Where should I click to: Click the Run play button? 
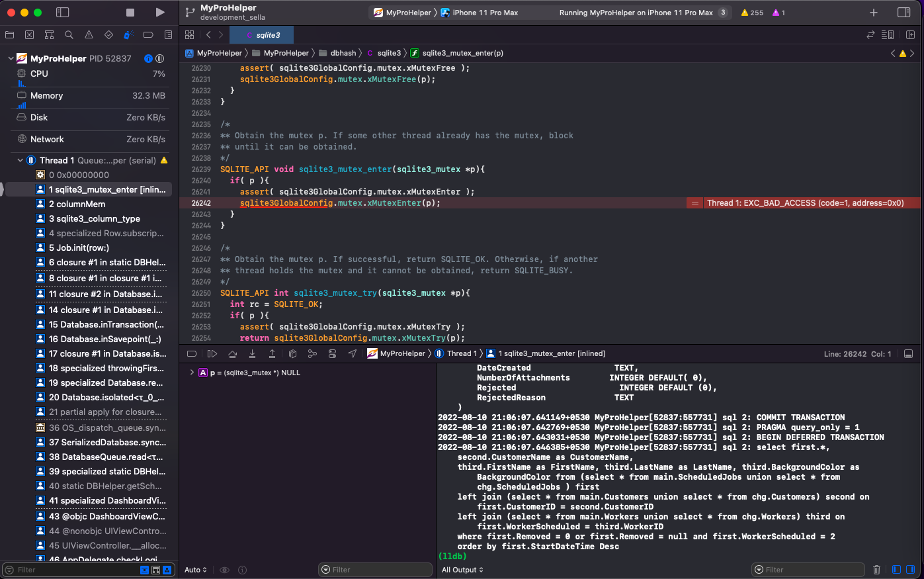pos(160,13)
